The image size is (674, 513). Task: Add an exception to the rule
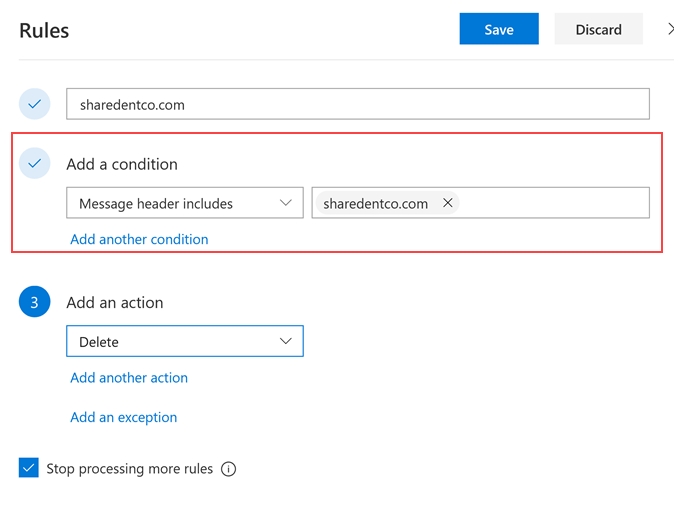pos(123,417)
